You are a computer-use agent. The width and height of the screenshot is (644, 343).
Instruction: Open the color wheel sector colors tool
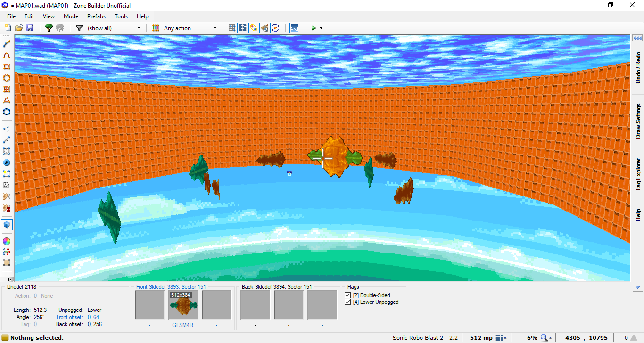[x=7, y=241]
